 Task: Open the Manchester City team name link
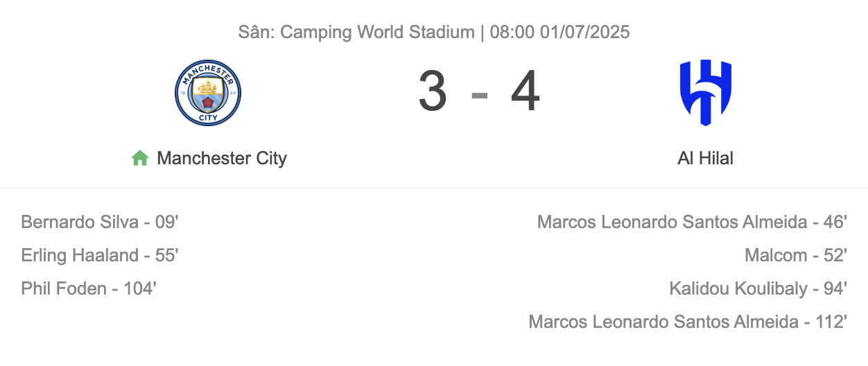point(222,158)
